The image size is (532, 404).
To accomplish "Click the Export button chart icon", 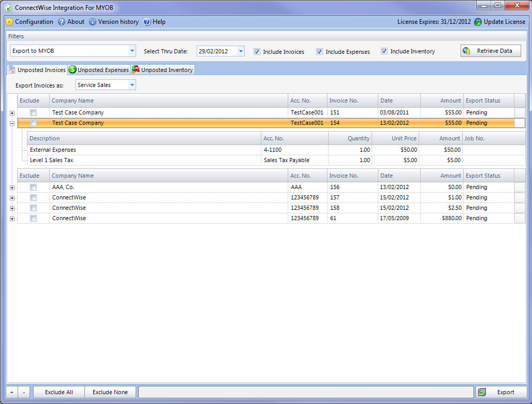I will point(482,392).
